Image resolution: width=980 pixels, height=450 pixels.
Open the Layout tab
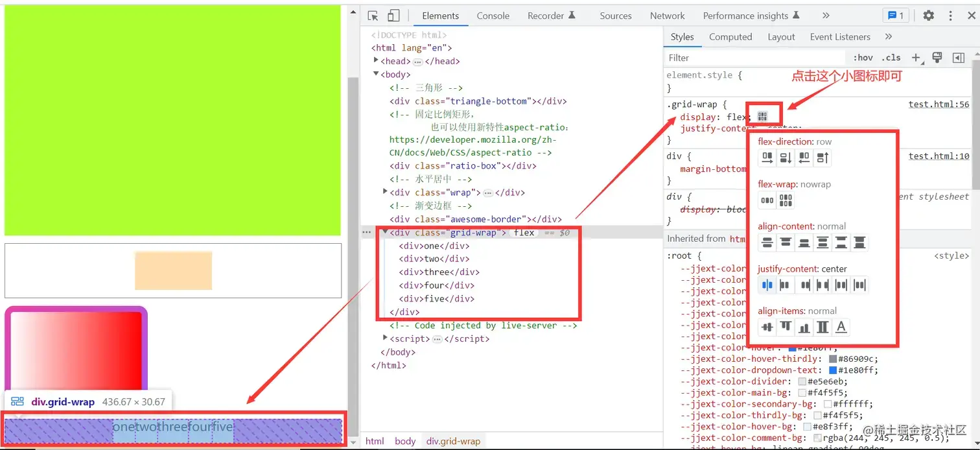(781, 37)
